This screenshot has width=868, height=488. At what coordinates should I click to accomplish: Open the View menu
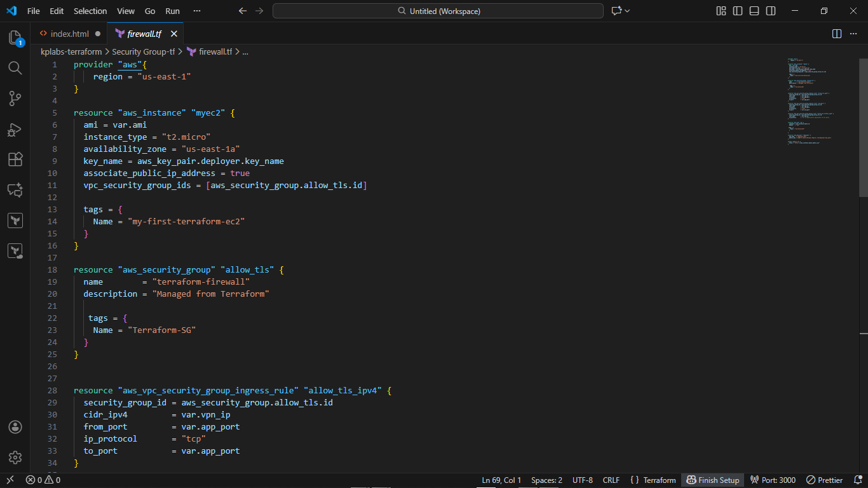coord(125,11)
